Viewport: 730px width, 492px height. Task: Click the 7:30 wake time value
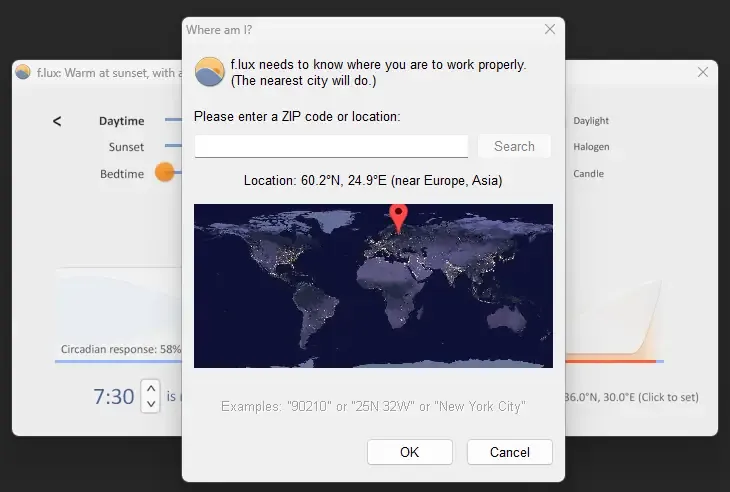[x=114, y=397]
